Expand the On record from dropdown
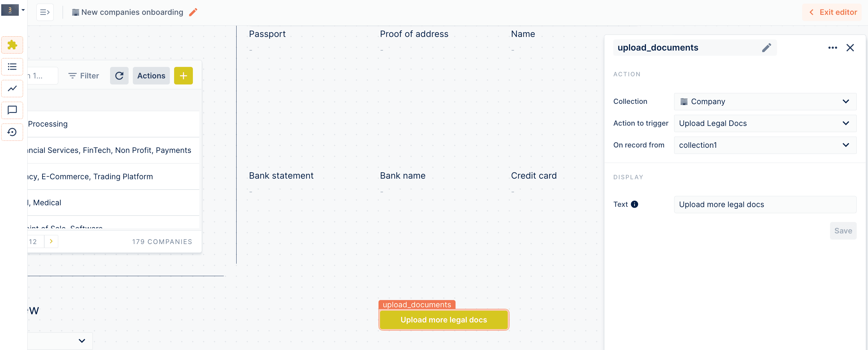Image resolution: width=868 pixels, height=350 pixels. coord(765,145)
